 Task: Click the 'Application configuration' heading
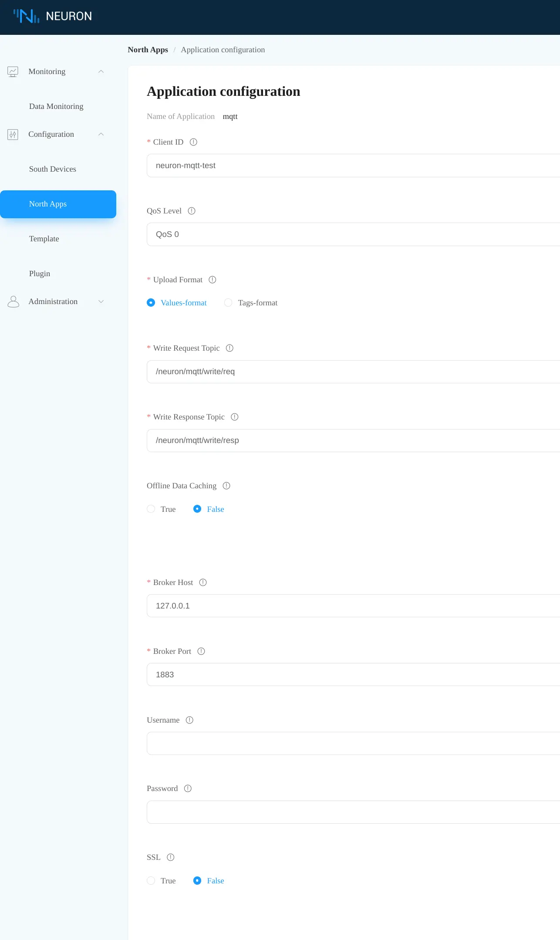pos(223,91)
